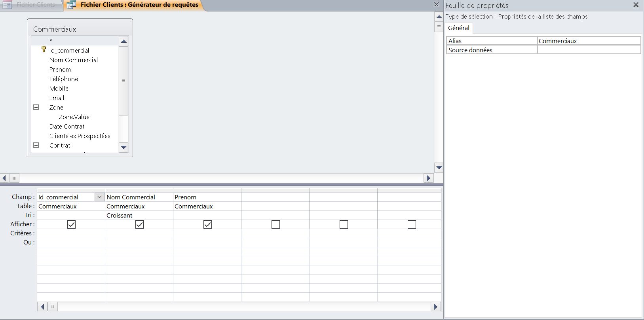Click the Table cell under Id_commercial
Image resolution: width=644 pixels, height=320 pixels.
(x=71, y=206)
